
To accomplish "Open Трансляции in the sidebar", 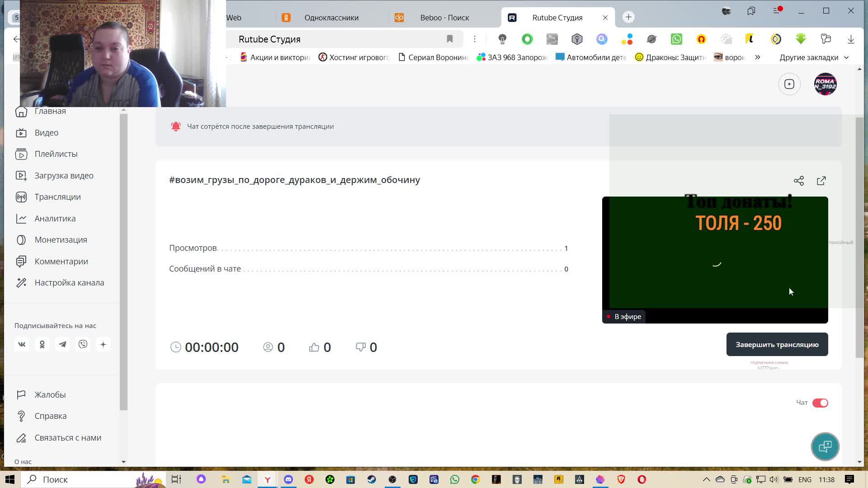I will coord(57,197).
